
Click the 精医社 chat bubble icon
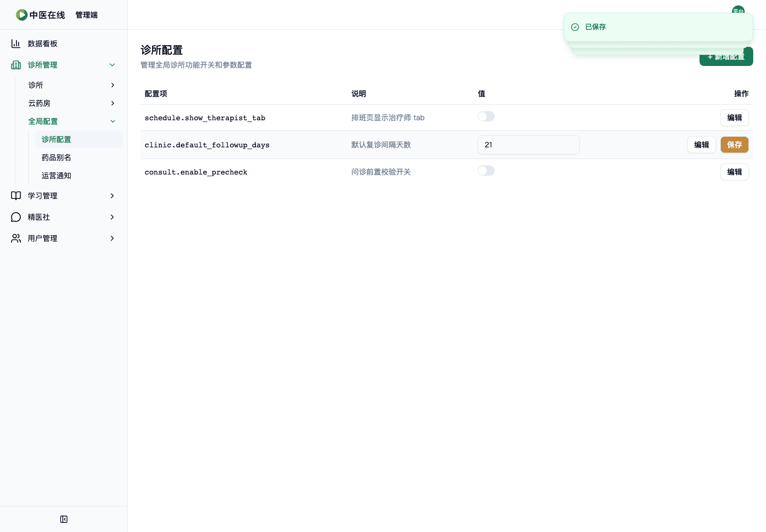[16, 217]
